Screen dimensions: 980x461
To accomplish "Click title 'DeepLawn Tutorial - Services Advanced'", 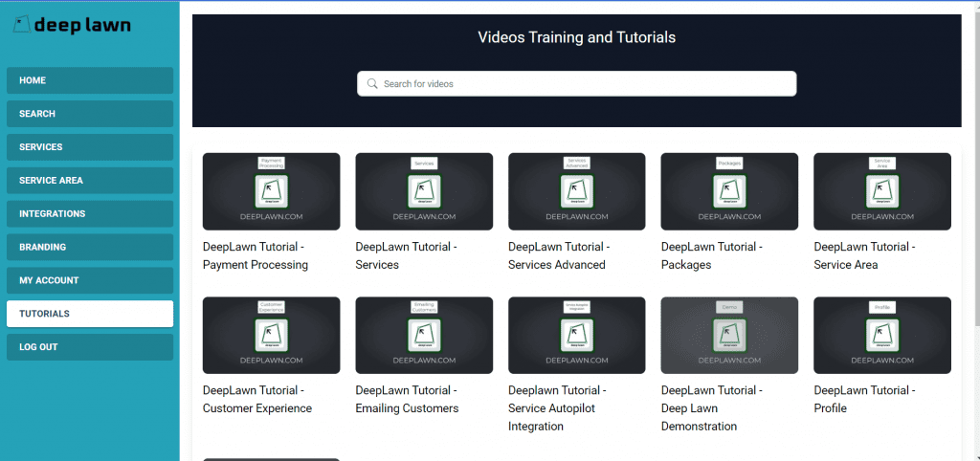I will (x=559, y=256).
